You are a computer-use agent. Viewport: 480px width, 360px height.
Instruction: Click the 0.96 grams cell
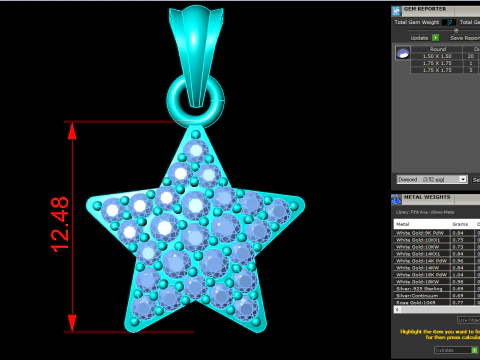tap(462, 261)
